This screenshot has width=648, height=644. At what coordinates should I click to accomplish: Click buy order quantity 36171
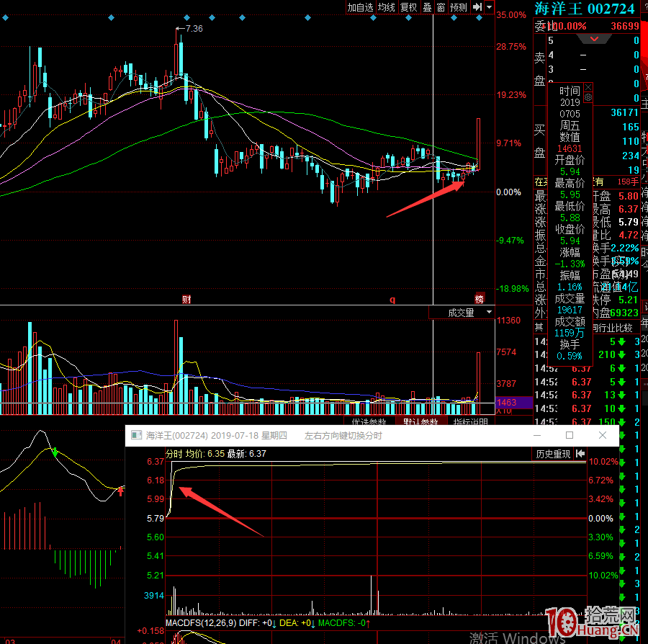point(625,112)
